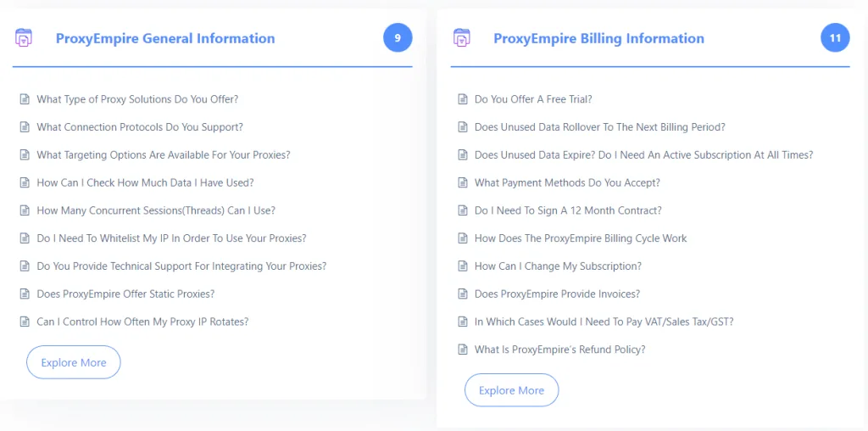Image resolution: width=868 pixels, height=431 pixels.
Task: Read 'How Many Concurrent Sessions(Threads) Can I Use?'
Action: point(156,210)
